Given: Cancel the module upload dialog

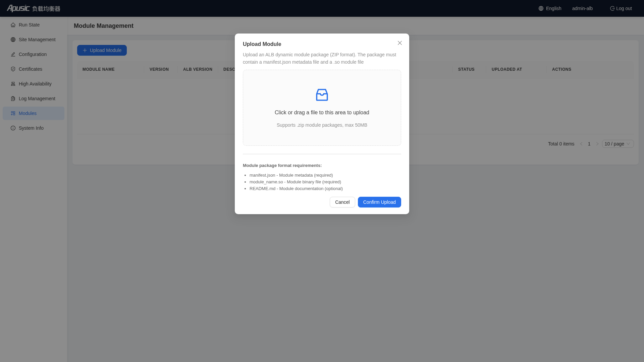Looking at the screenshot, I should (x=342, y=202).
